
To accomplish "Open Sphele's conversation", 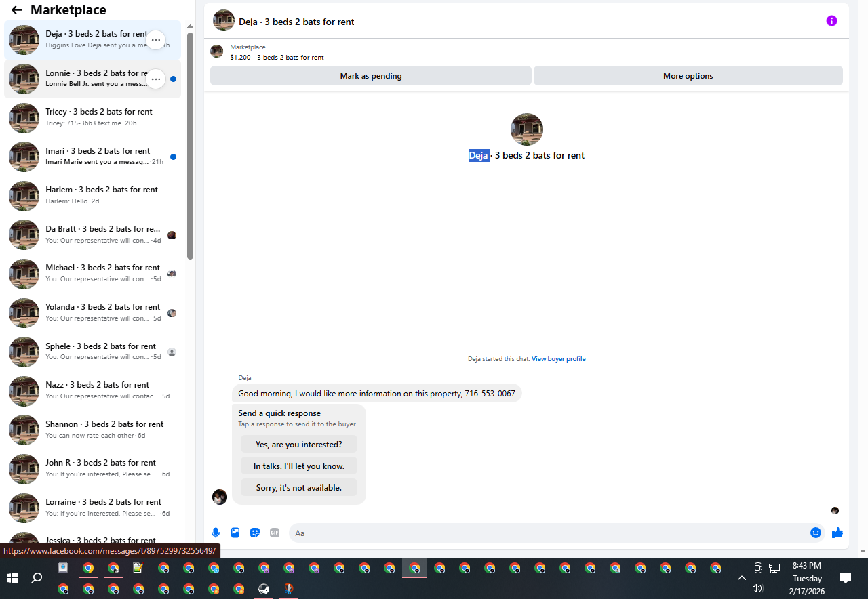I will 92,352.
